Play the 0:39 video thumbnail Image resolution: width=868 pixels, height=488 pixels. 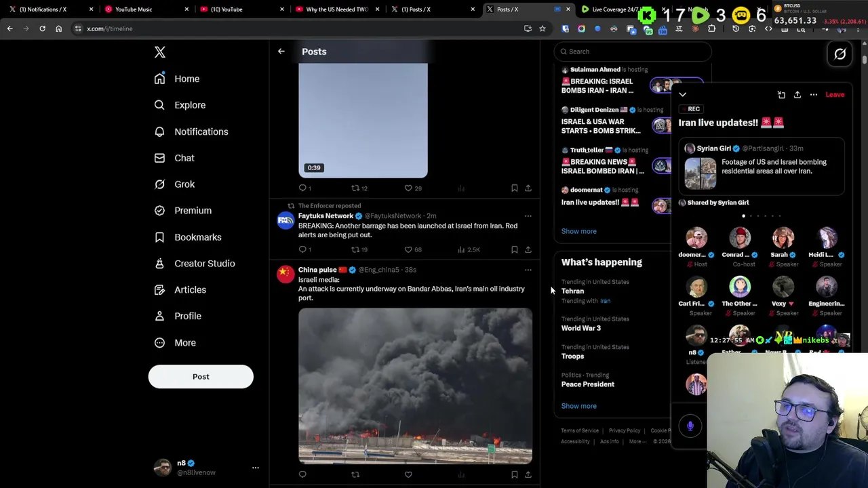[x=363, y=121]
